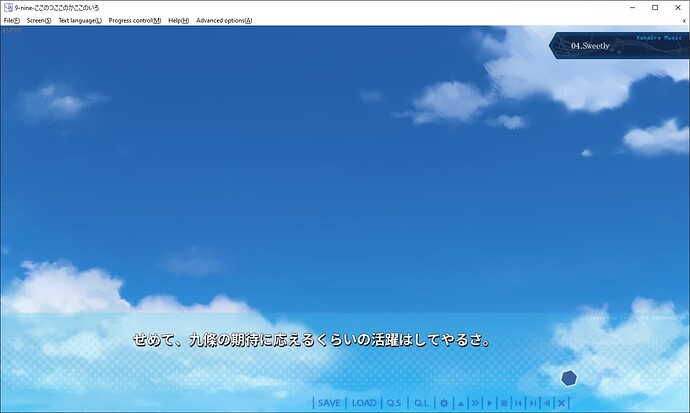The image size is (690, 413).
Task: Click the application icon in title bar
Action: pos(8,7)
